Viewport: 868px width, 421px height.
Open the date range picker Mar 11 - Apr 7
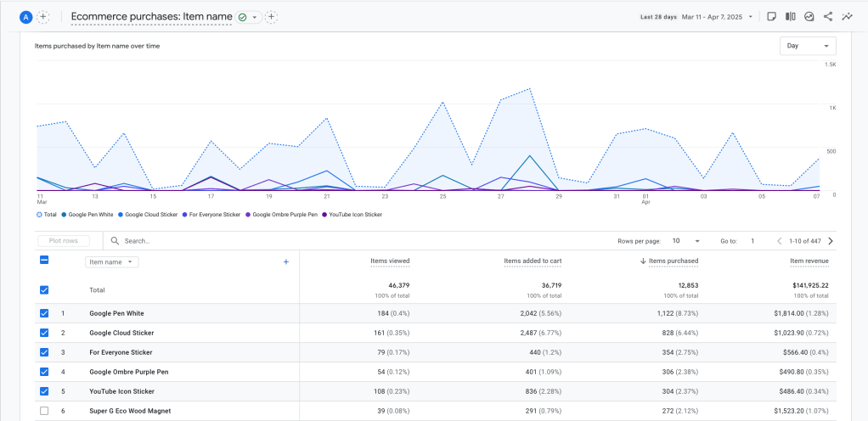(718, 16)
